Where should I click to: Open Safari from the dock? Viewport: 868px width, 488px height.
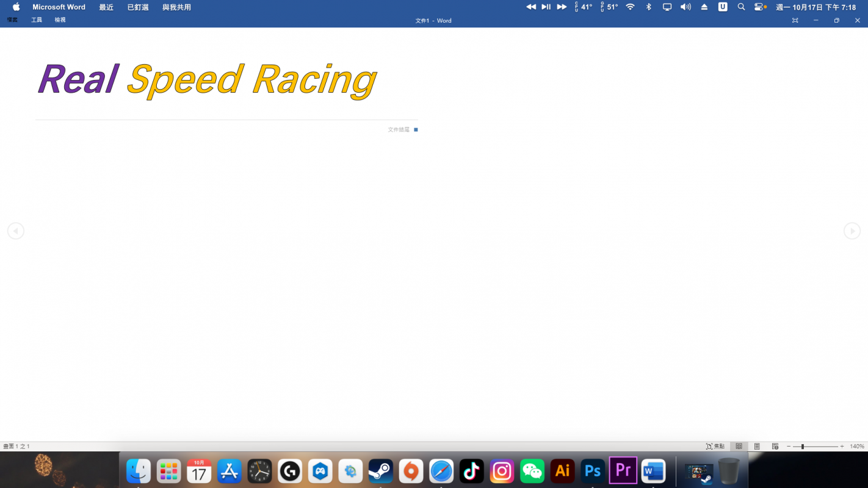point(441,471)
